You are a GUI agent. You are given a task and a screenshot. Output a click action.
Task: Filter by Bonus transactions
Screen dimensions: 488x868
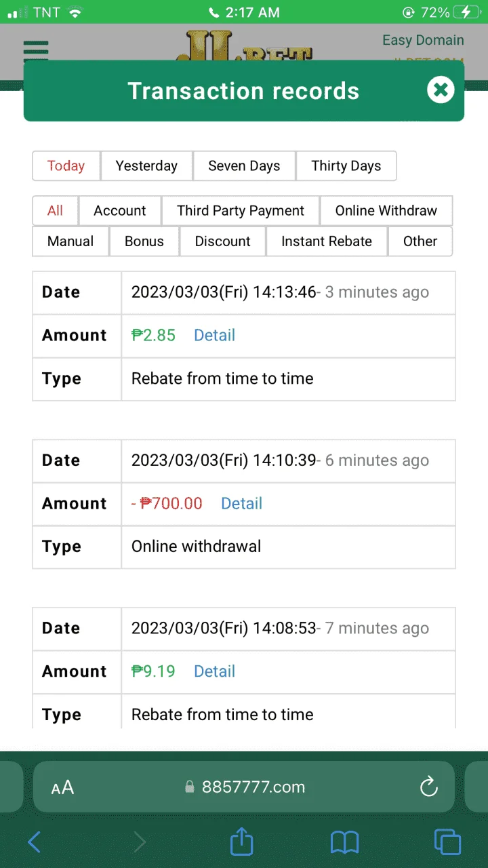(144, 241)
